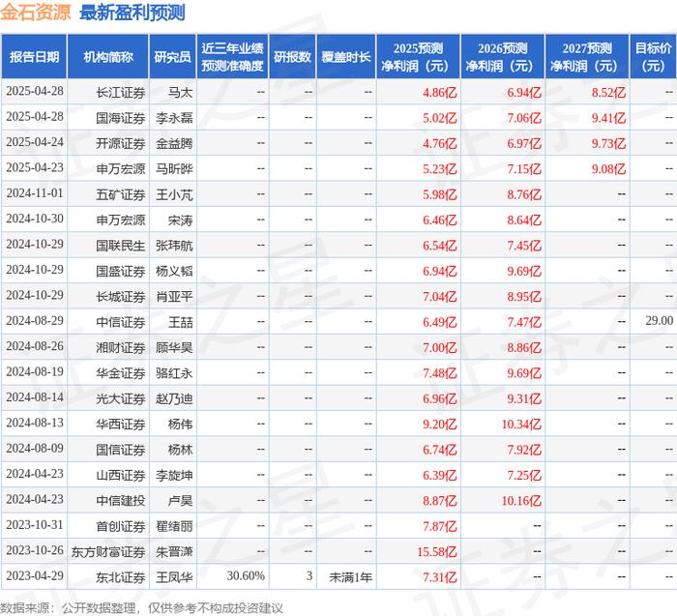Viewport: 677px width, 616px height.
Task: Select the 报告日期 column header
Action: pyautogui.click(x=34, y=56)
